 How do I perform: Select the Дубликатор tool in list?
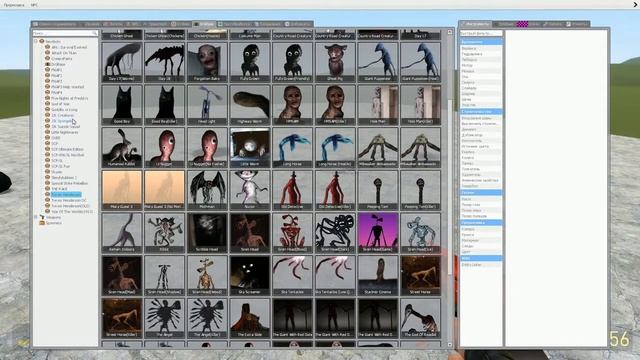pyautogui.click(x=481, y=135)
